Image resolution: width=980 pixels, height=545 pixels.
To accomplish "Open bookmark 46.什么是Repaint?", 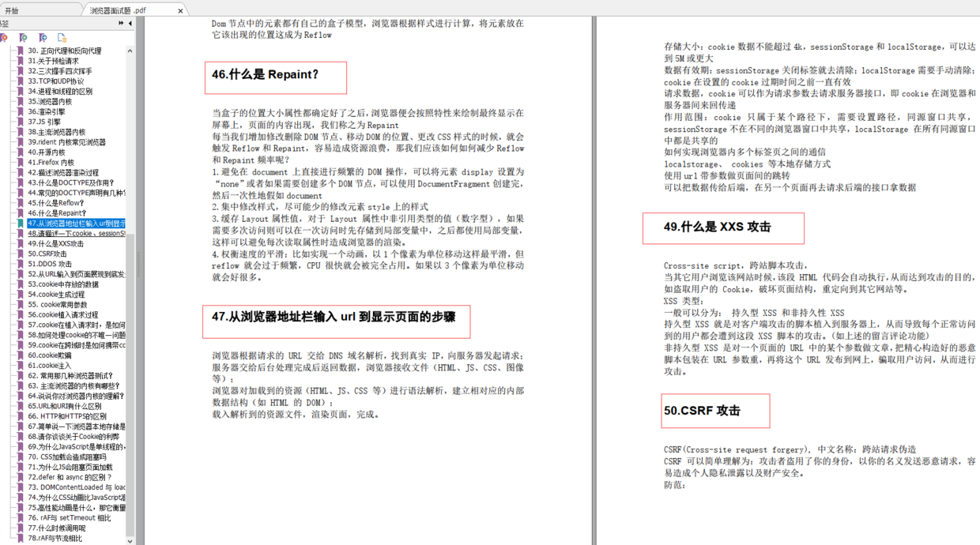I will tap(57, 213).
